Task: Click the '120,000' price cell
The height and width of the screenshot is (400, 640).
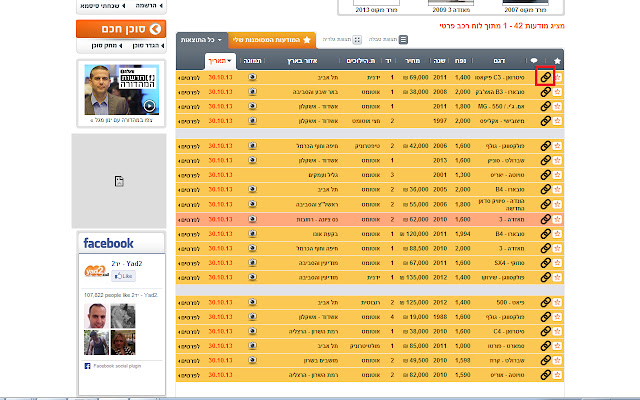Action: point(414,234)
